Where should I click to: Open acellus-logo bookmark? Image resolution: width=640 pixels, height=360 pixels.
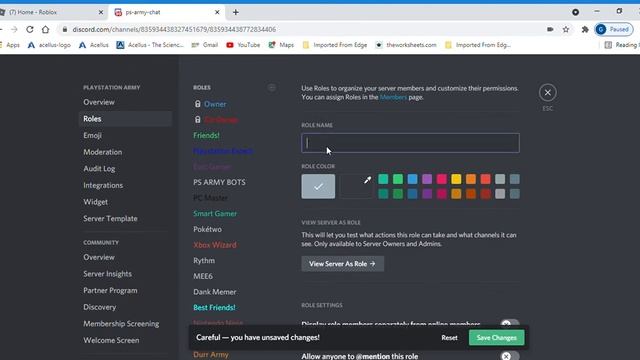tap(49, 45)
